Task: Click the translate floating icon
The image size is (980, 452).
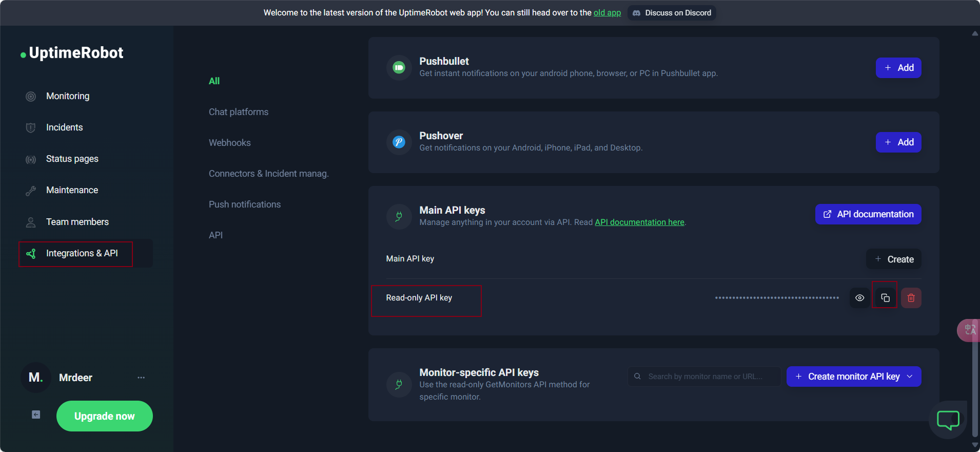Action: pyautogui.click(x=970, y=330)
